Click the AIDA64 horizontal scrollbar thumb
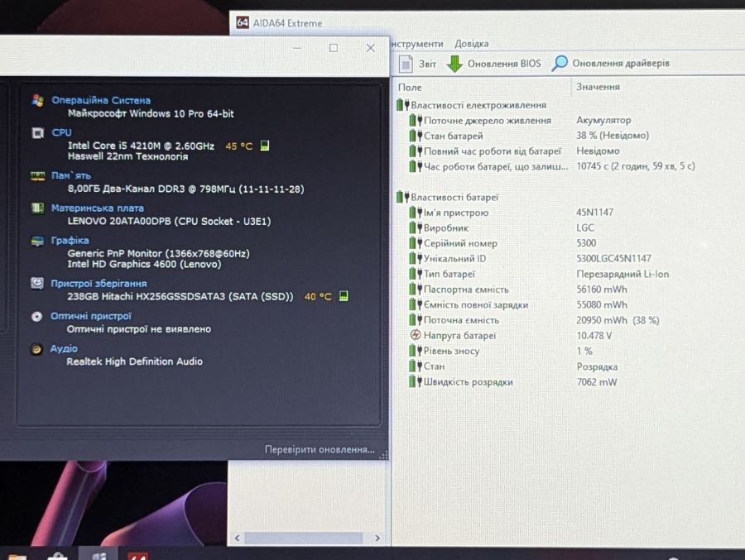The width and height of the screenshot is (745, 560). pyautogui.click(x=304, y=538)
